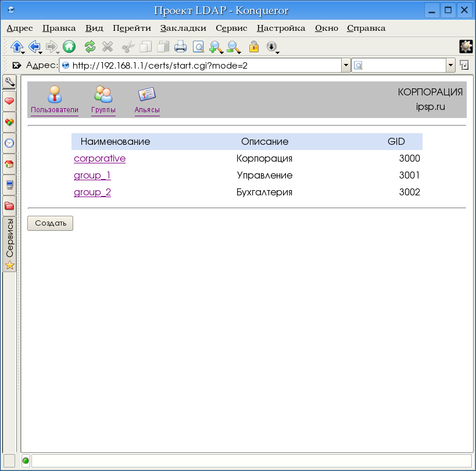Screen dimensions: 476x471
Task: Reload the page with the green arrows
Action: (90, 47)
